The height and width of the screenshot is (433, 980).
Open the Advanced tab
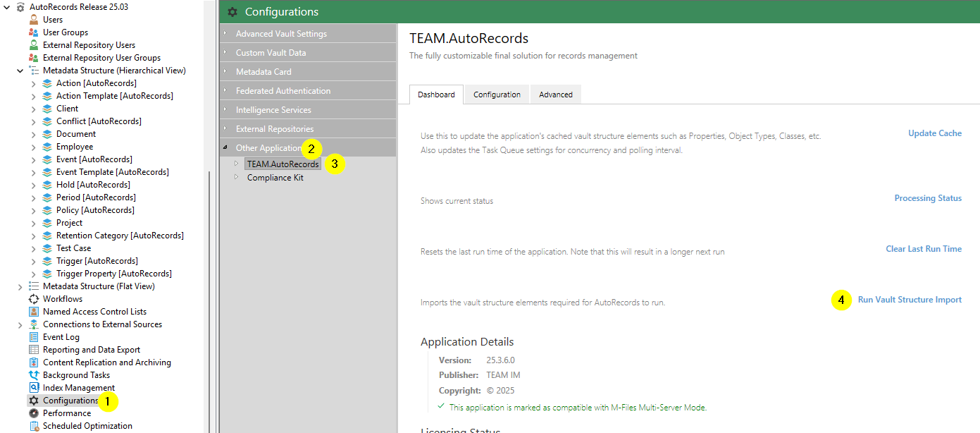[x=556, y=94]
